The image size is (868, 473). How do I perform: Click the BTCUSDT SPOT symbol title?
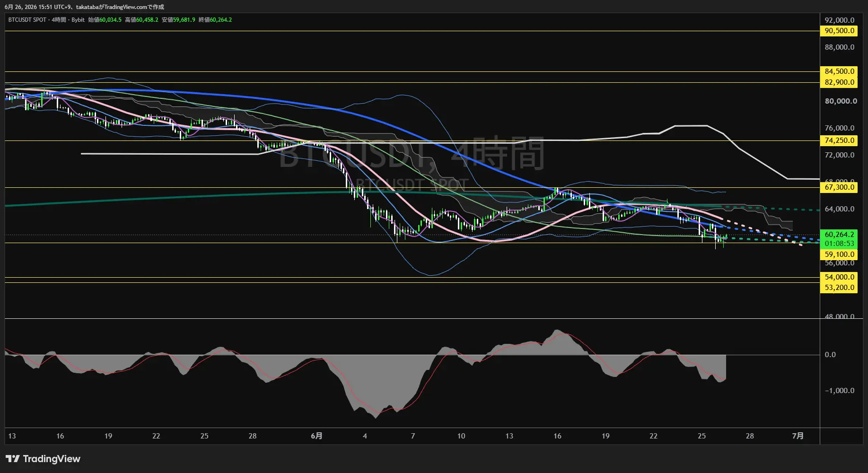[x=27, y=20]
